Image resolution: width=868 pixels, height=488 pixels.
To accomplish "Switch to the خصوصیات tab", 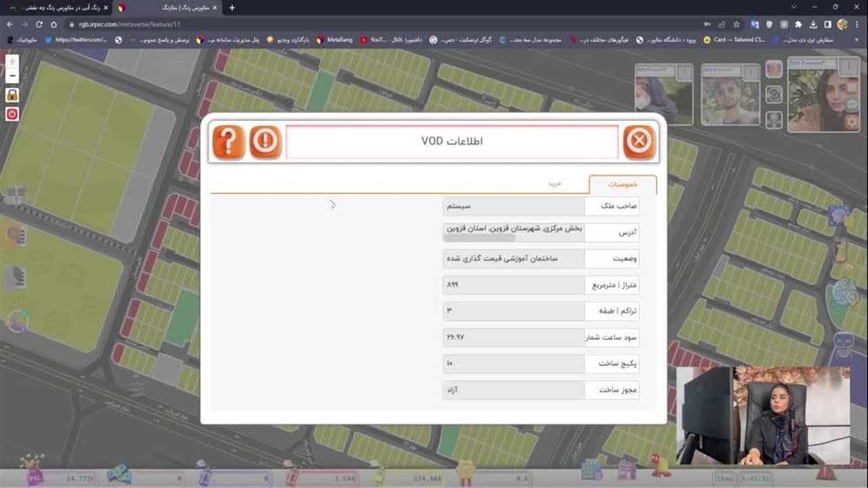I will point(622,184).
